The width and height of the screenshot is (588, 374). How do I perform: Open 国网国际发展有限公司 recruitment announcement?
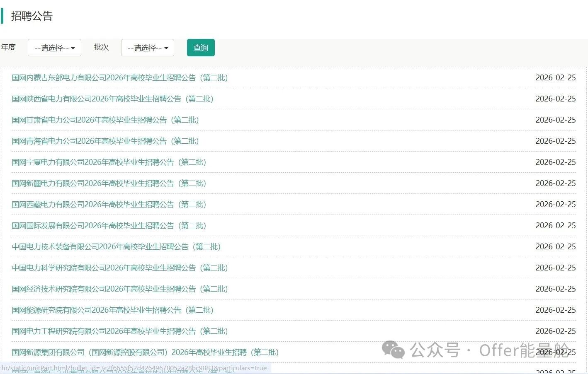109,226
